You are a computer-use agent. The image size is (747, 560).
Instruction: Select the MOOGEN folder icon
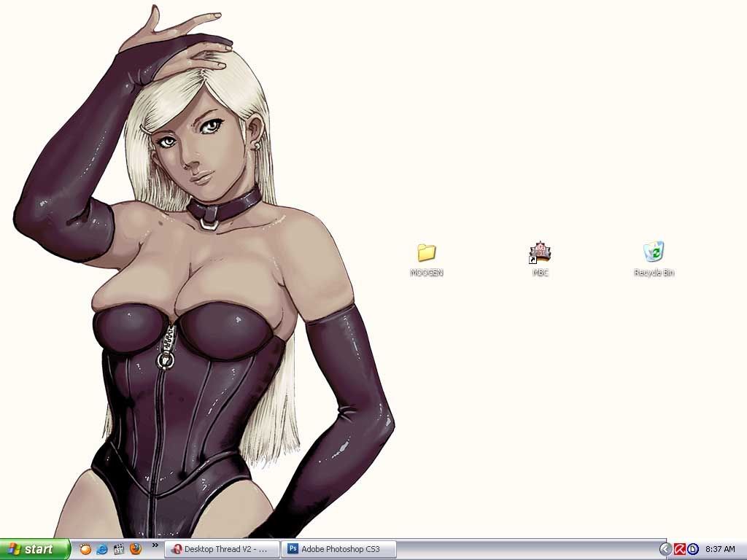[x=427, y=252]
